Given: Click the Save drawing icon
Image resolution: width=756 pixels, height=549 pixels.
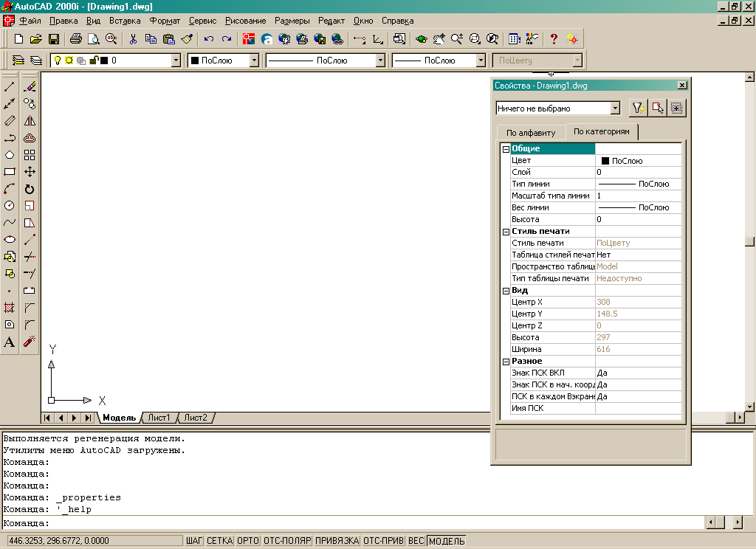Looking at the screenshot, I should (x=54, y=38).
